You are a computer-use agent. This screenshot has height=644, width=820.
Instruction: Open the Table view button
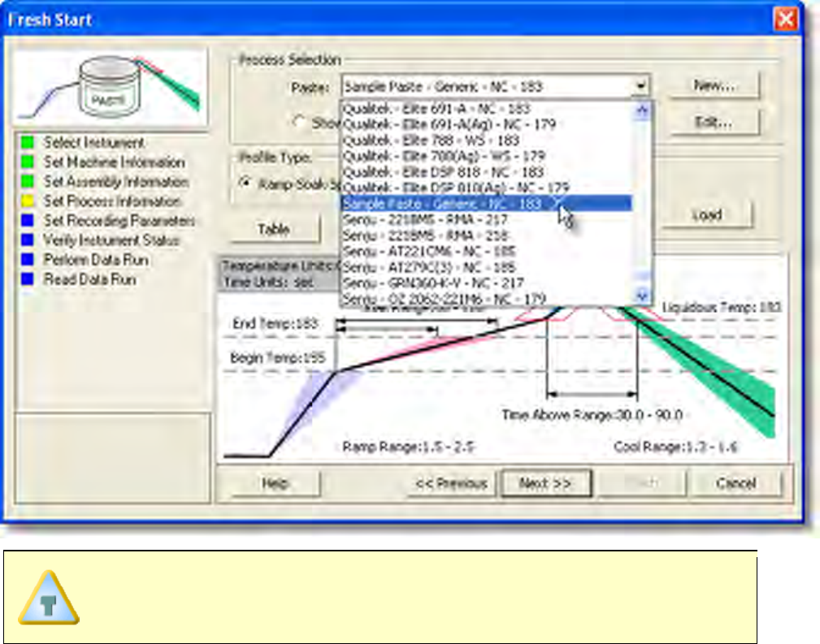point(274,229)
